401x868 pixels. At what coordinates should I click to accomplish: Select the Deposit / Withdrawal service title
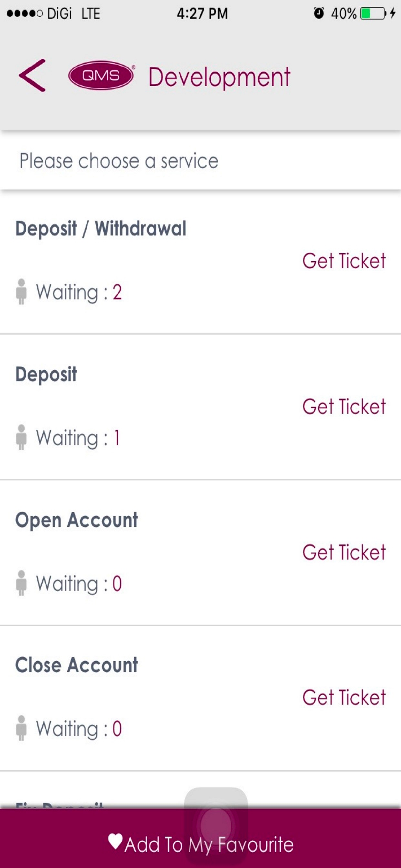click(101, 229)
